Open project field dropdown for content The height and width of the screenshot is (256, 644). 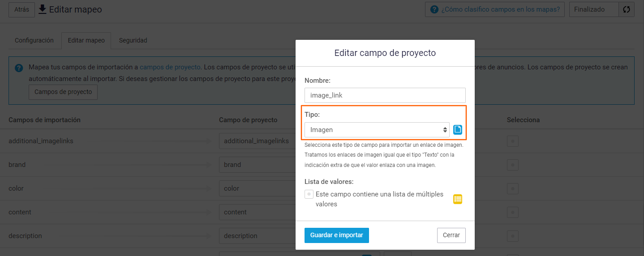(x=257, y=212)
